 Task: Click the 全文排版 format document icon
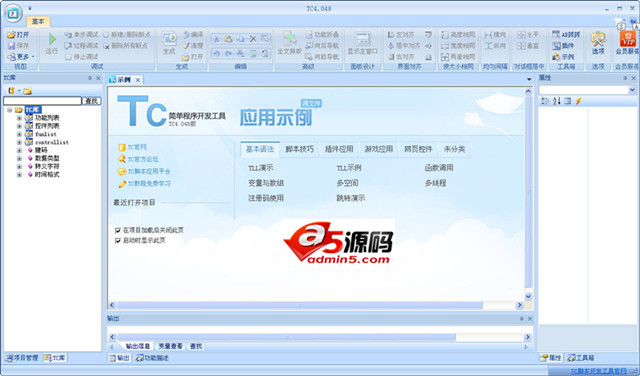(x=289, y=39)
